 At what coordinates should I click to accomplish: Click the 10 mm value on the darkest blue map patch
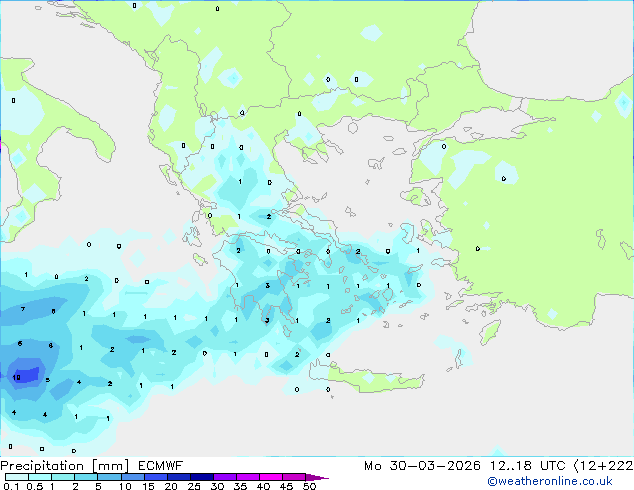[16, 378]
